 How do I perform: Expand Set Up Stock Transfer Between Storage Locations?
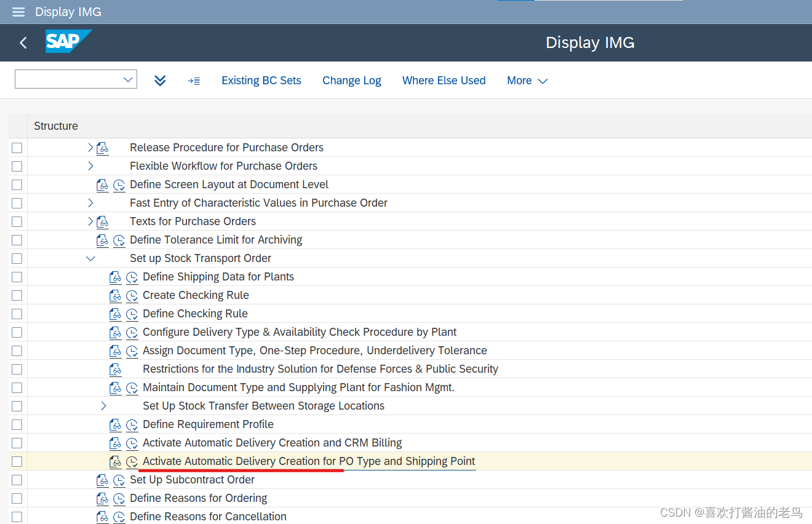pos(103,406)
